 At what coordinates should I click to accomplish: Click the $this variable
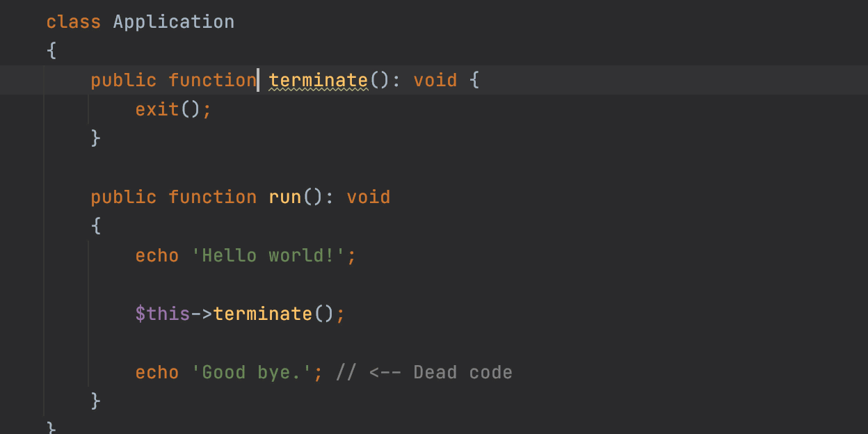162,314
